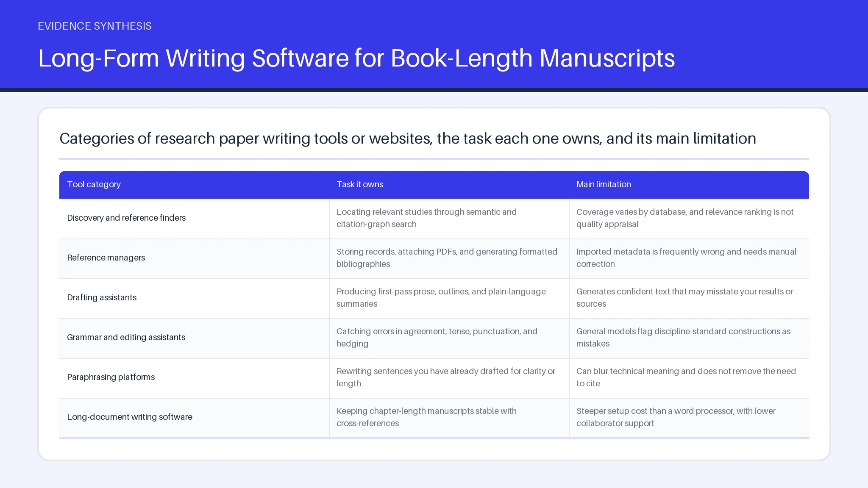Click the 'Catching errors in agreement, tense' cell
This screenshot has width=868, height=488.
449,338
